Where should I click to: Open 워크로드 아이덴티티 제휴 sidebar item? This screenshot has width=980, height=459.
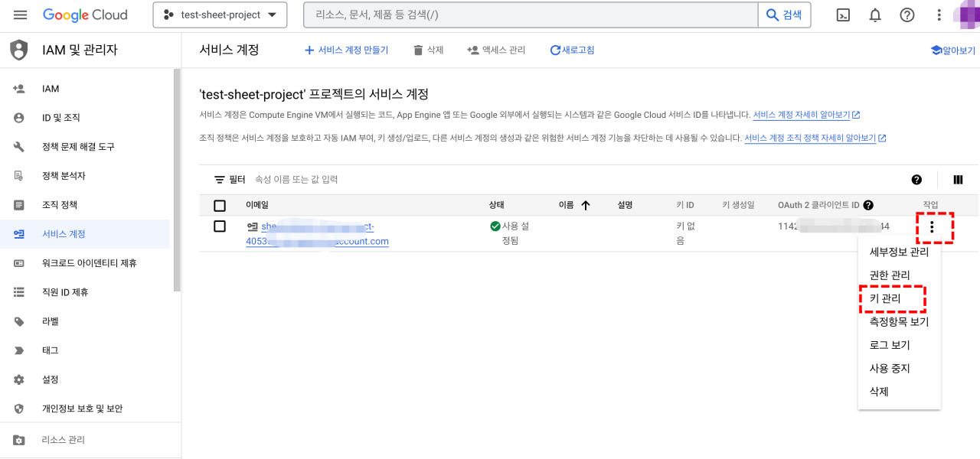[x=84, y=263]
